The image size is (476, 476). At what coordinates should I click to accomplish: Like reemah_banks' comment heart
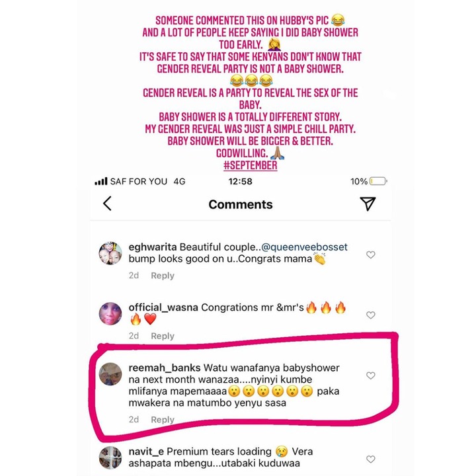point(371,376)
